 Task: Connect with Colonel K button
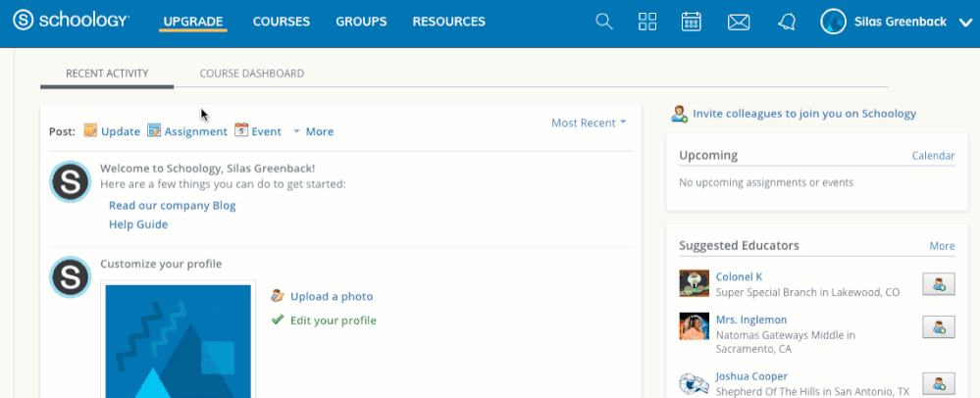pyautogui.click(x=938, y=284)
